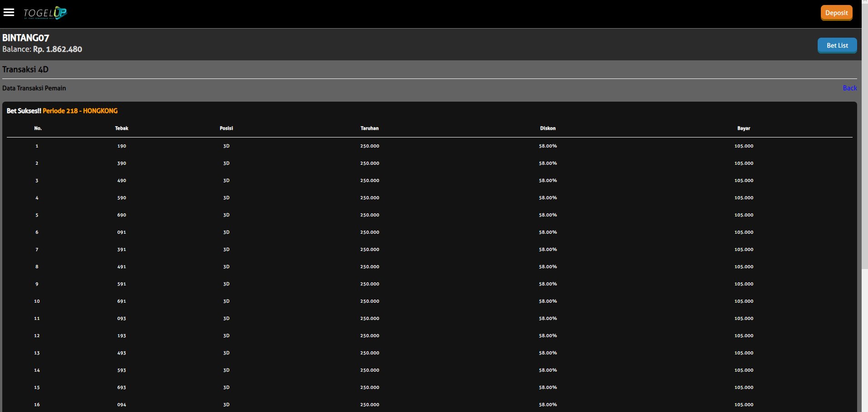Select Tebak value 693
This screenshot has width=868, height=412.
122,387
